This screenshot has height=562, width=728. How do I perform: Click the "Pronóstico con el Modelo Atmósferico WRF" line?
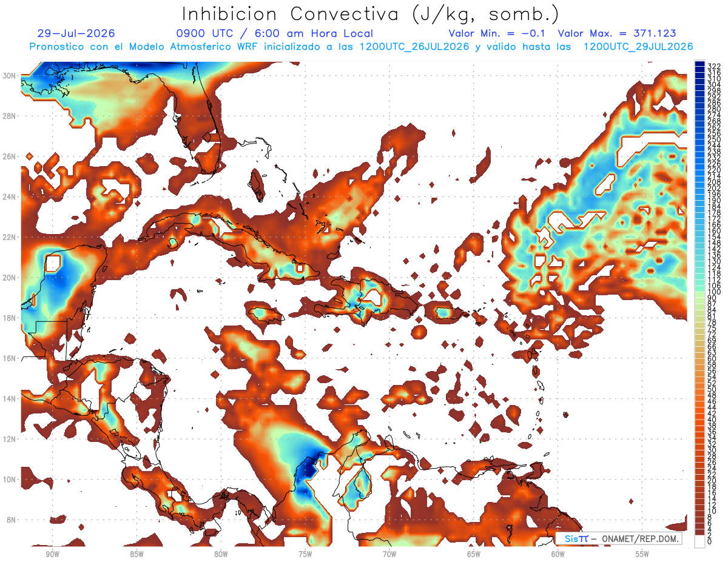pyautogui.click(x=360, y=47)
